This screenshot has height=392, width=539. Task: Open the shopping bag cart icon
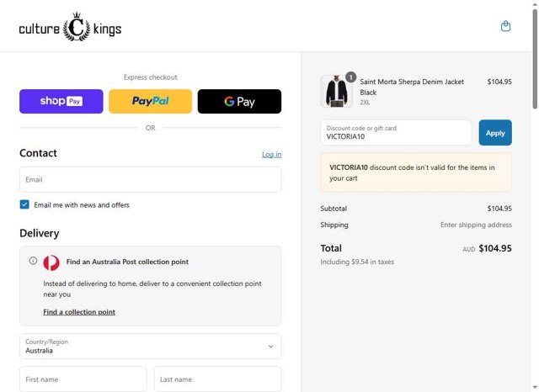pos(505,26)
